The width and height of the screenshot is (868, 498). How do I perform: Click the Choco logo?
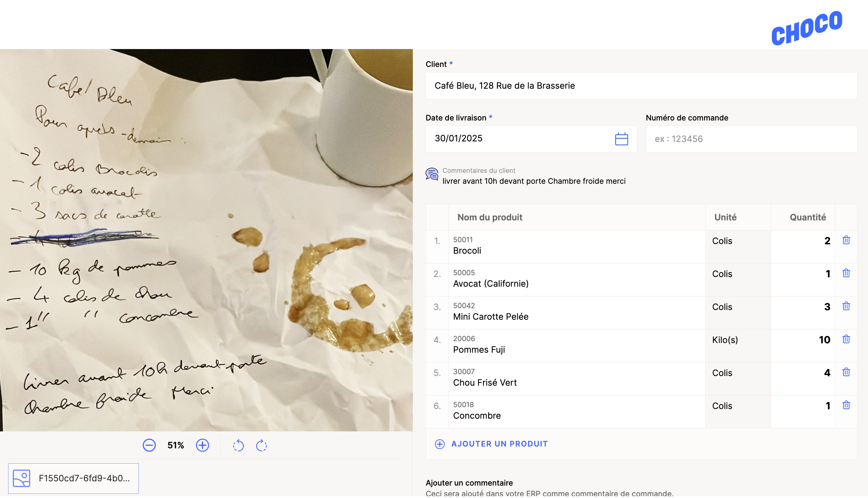click(x=807, y=28)
